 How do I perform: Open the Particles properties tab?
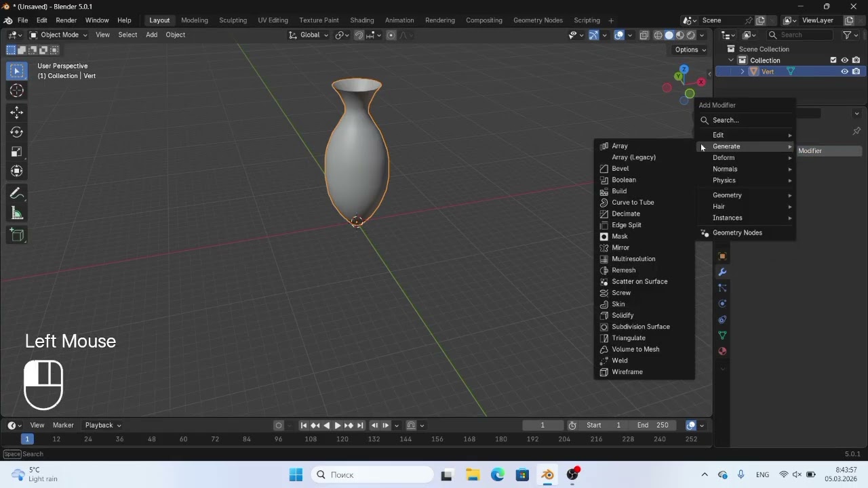point(722,288)
